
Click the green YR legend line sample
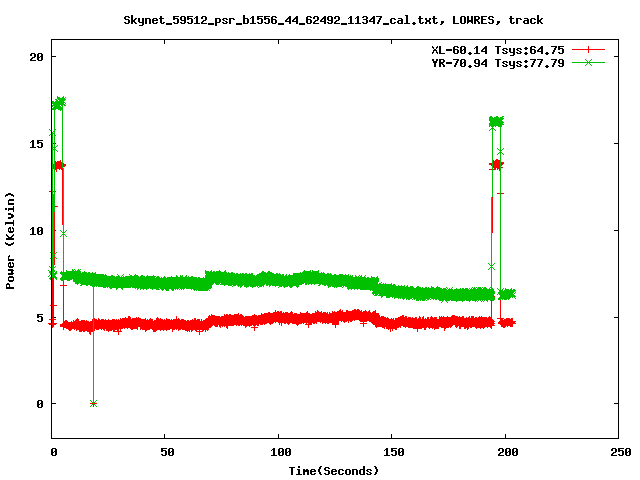pos(588,62)
